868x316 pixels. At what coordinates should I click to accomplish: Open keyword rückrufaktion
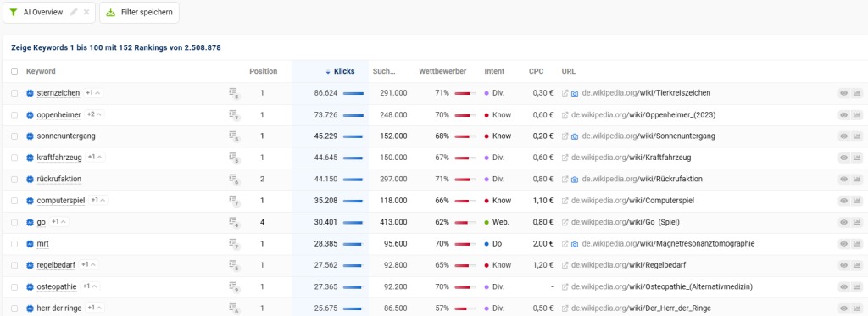point(59,180)
